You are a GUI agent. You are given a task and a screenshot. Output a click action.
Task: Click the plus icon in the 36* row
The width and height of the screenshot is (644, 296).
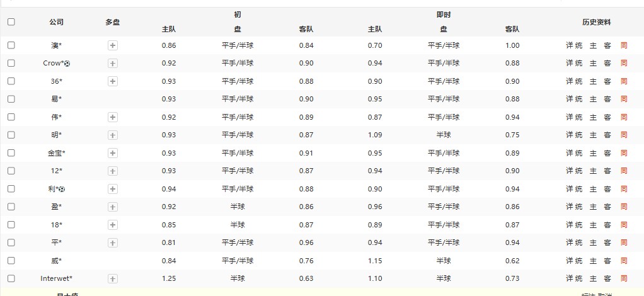click(x=113, y=81)
